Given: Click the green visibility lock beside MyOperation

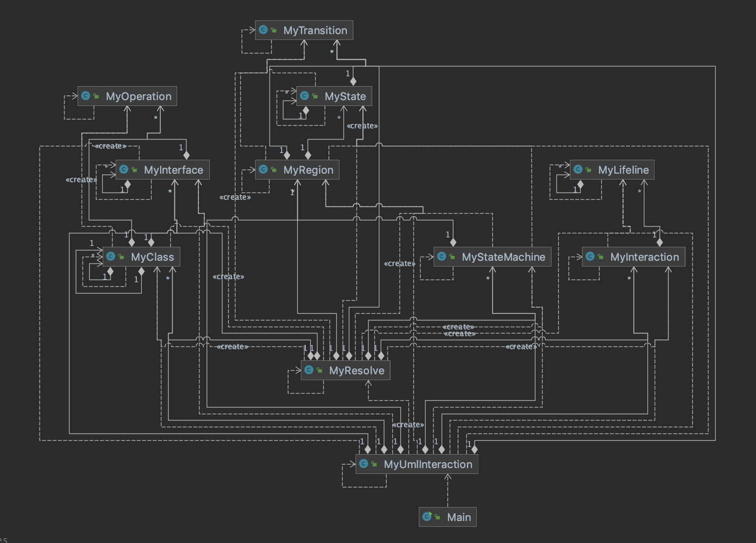Looking at the screenshot, I should click(x=96, y=96).
